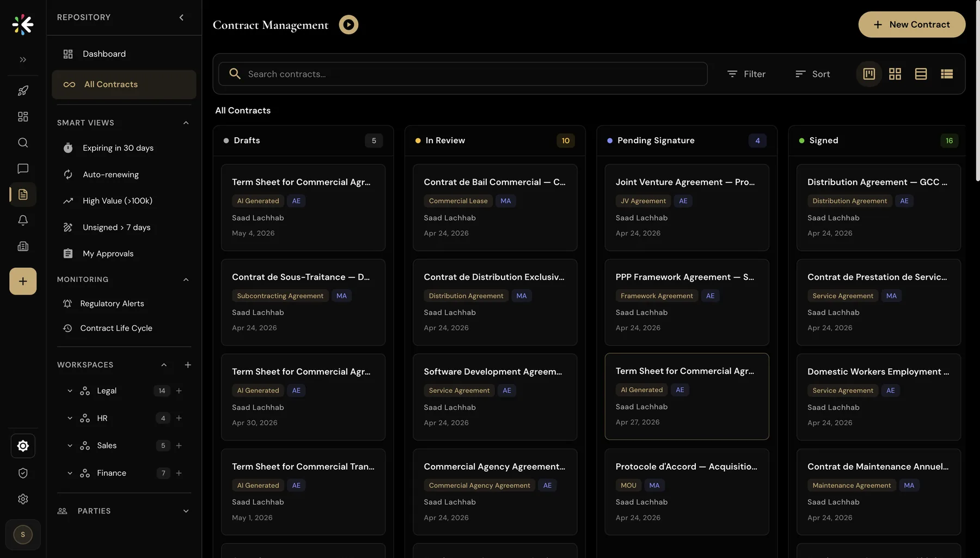Switch to compact list view
Image resolution: width=980 pixels, height=558 pixels.
[947, 74]
